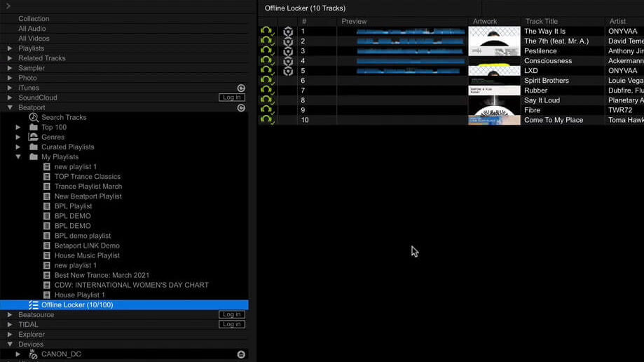Expand the Top 100 folder
The width and height of the screenshot is (644, 362).
tap(18, 128)
